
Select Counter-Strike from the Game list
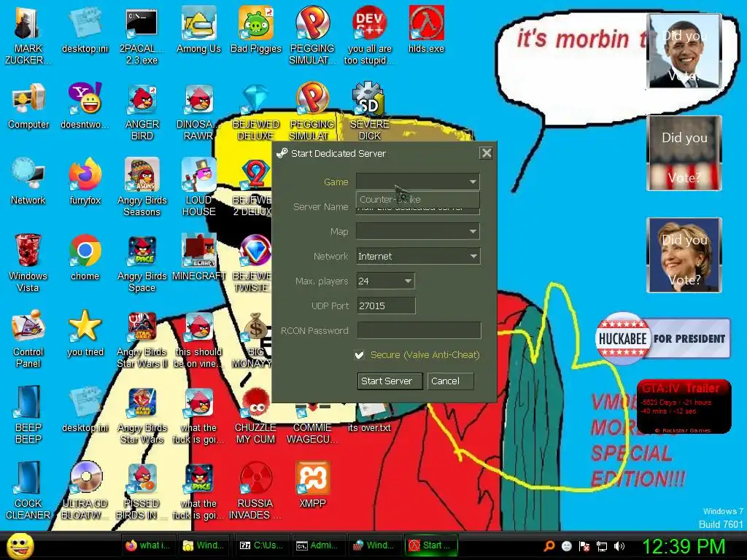(417, 200)
